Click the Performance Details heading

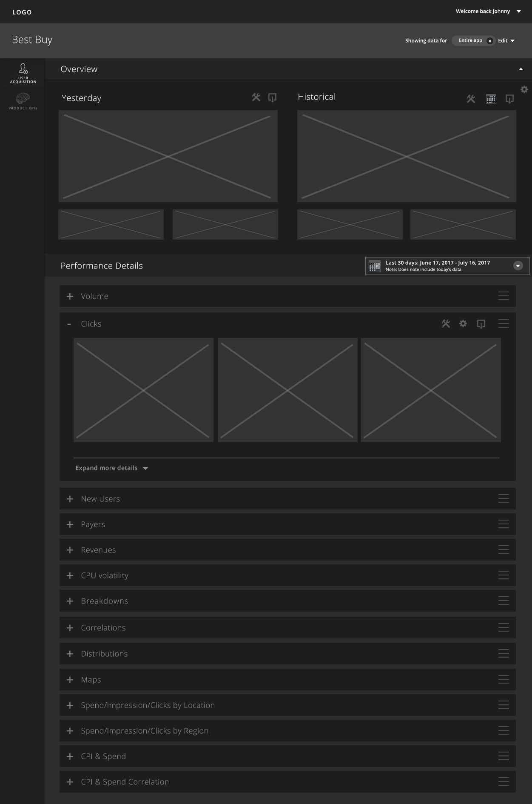102,266
